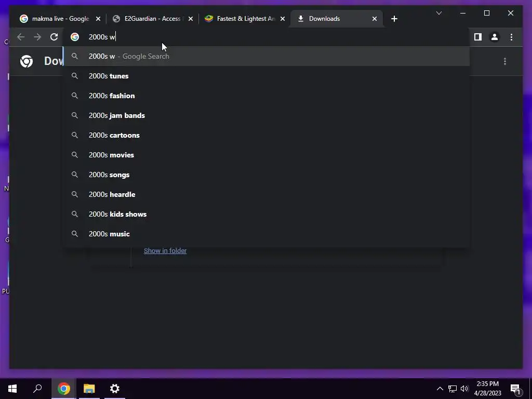Image resolution: width=532 pixels, height=399 pixels.
Task: Switch to the makma live Google tab
Action: click(60, 19)
